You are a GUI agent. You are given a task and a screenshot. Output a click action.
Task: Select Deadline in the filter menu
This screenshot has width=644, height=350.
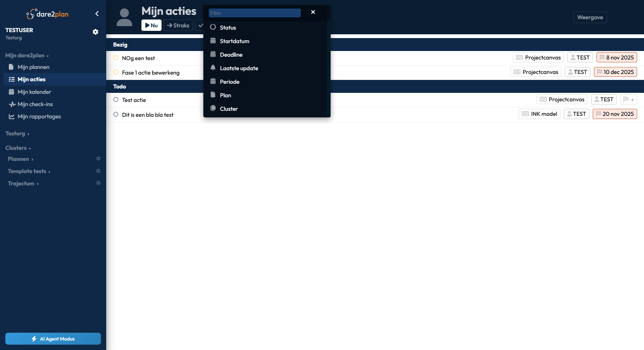point(231,55)
